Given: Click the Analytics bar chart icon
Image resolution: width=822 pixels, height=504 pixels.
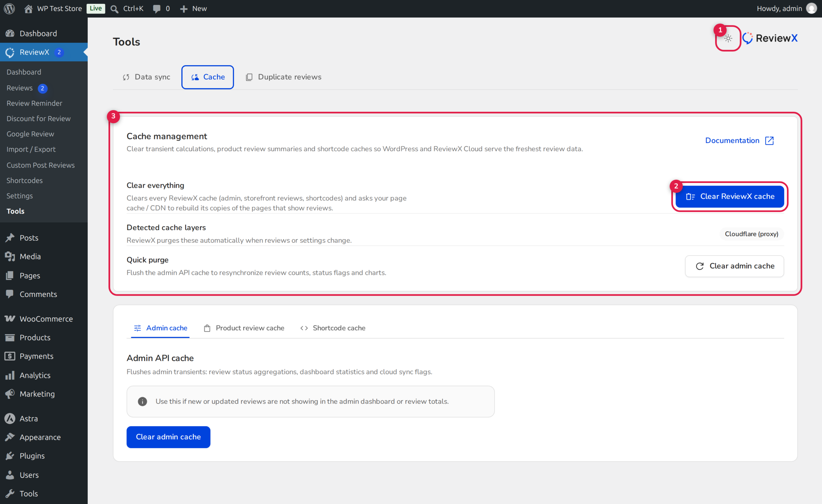Looking at the screenshot, I should (10, 375).
